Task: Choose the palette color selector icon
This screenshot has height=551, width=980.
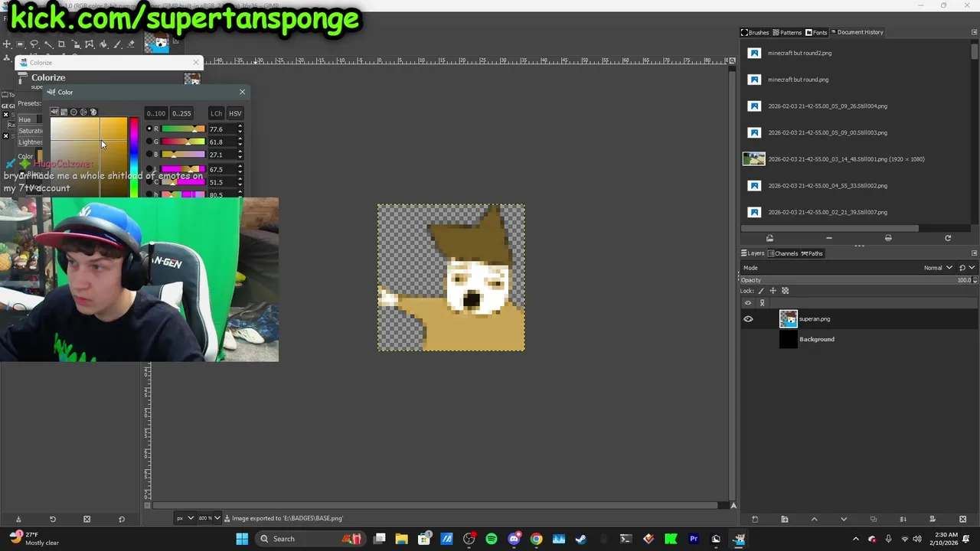Action: pos(93,112)
